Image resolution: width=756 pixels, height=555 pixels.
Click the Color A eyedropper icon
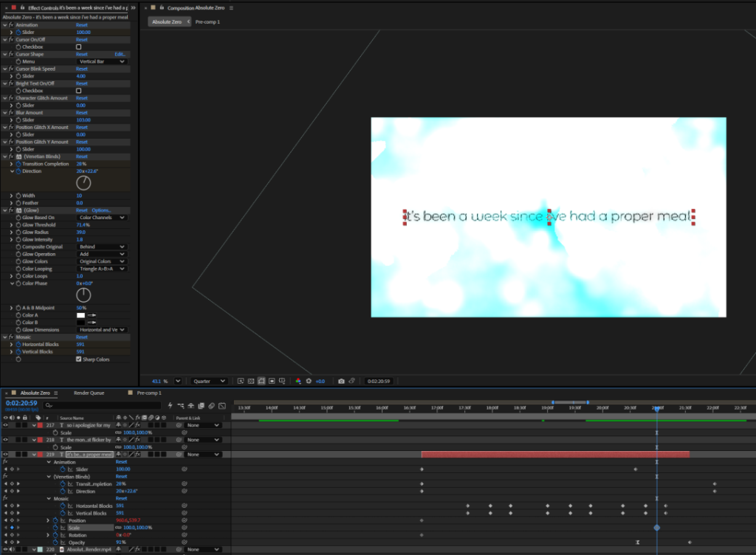92,315
